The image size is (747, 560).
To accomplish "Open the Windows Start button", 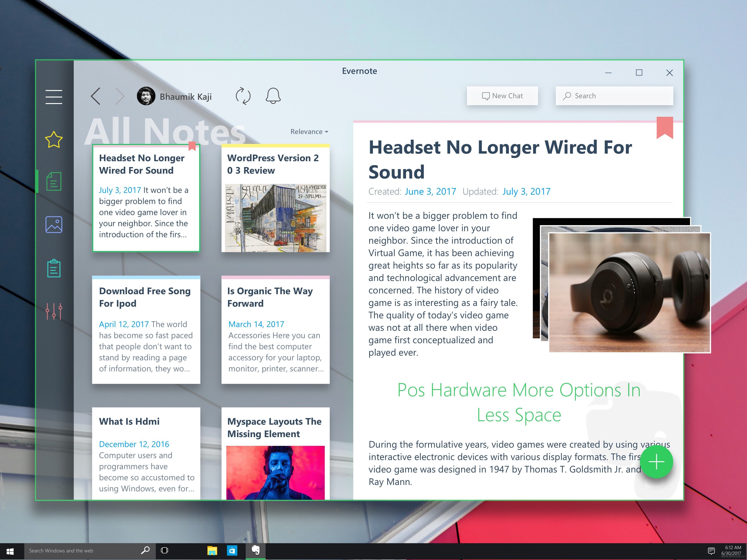I will (x=10, y=551).
